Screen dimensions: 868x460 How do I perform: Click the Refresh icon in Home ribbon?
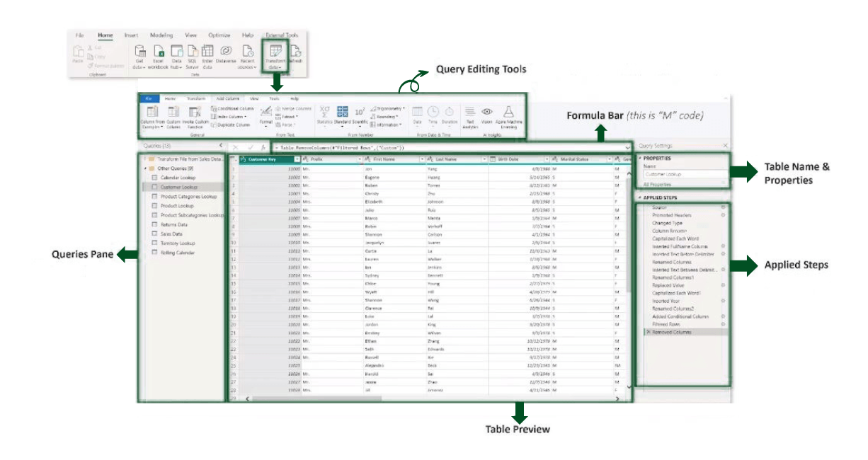[x=295, y=51]
